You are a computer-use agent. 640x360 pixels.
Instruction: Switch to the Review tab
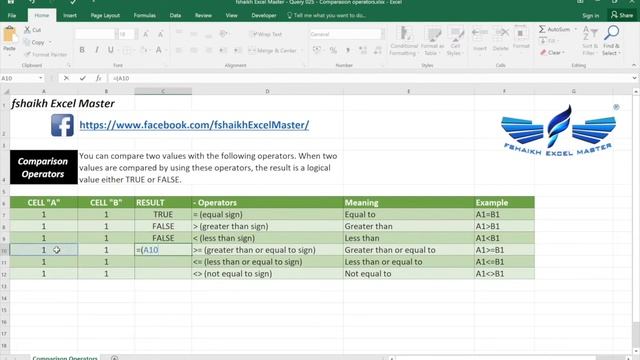pos(203,15)
